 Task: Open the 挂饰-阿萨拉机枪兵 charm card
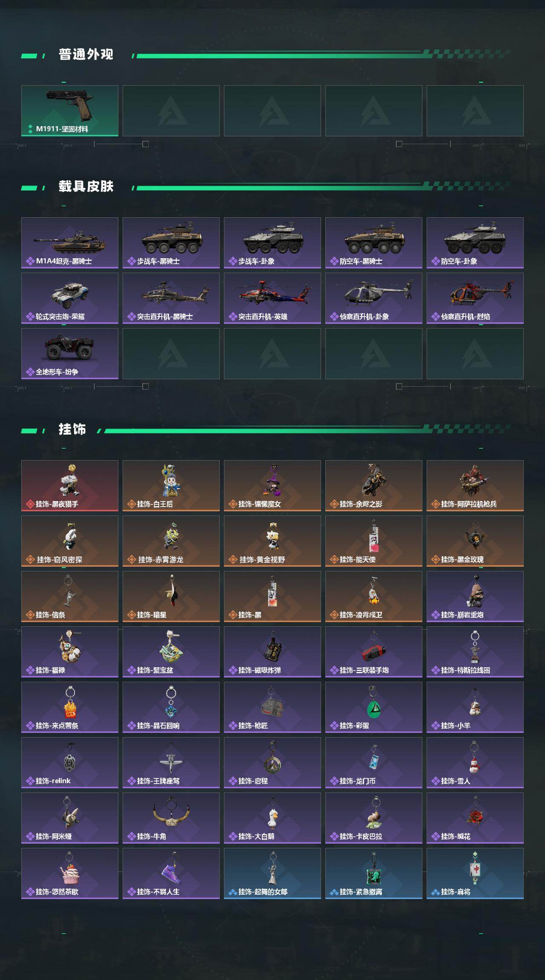click(475, 486)
